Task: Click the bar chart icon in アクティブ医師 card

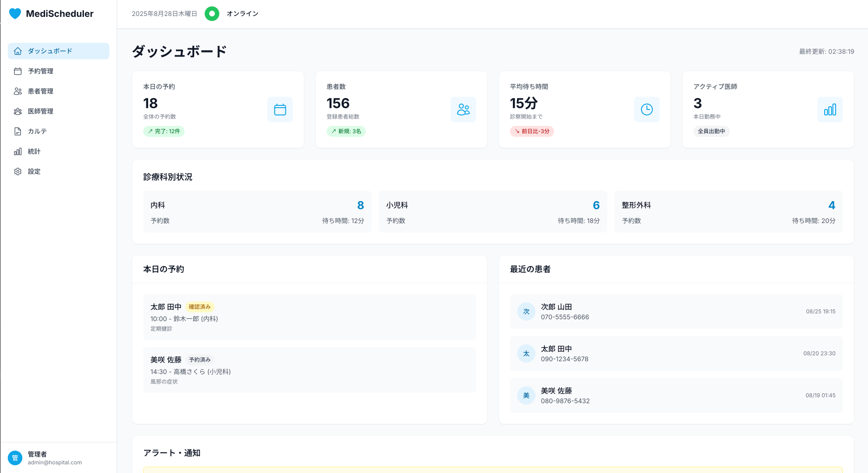Action: click(830, 109)
